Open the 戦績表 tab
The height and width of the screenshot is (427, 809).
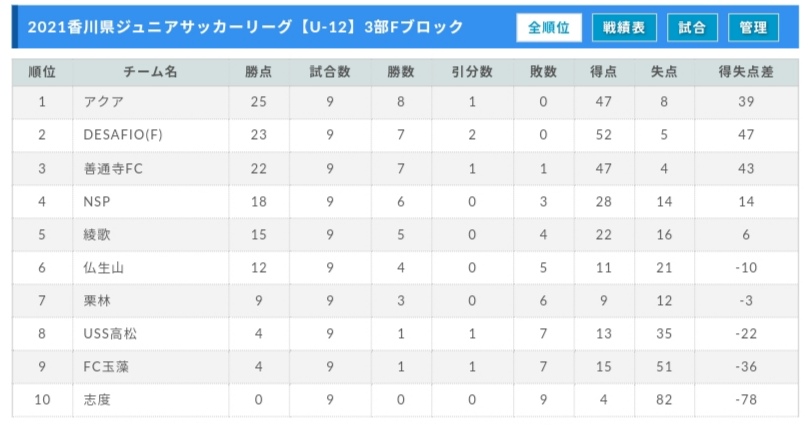tap(624, 27)
